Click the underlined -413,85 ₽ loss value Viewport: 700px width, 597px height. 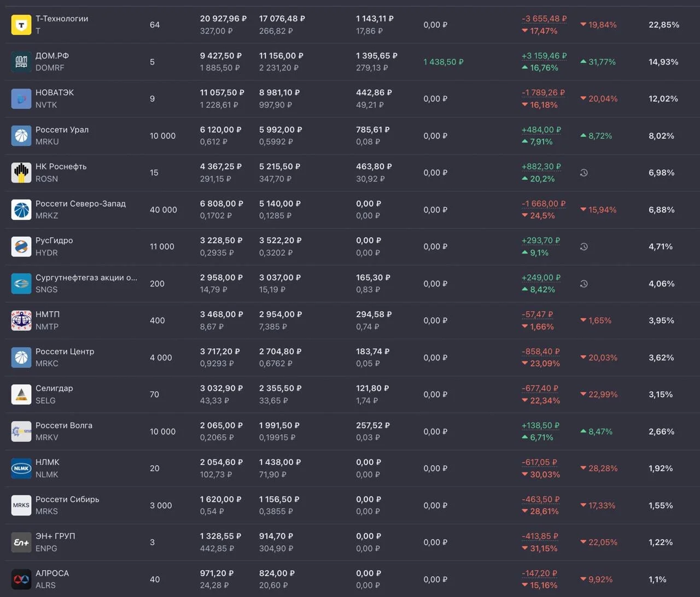540,536
